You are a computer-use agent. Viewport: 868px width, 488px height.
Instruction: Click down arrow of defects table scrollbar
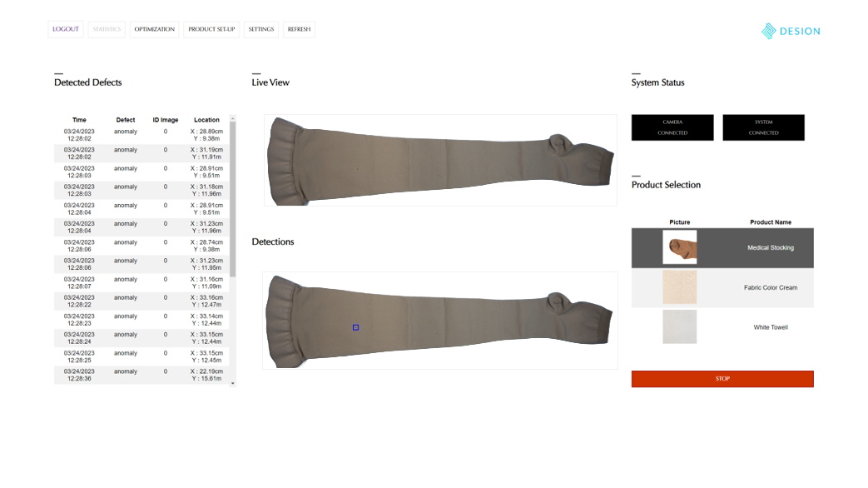pyautogui.click(x=232, y=383)
